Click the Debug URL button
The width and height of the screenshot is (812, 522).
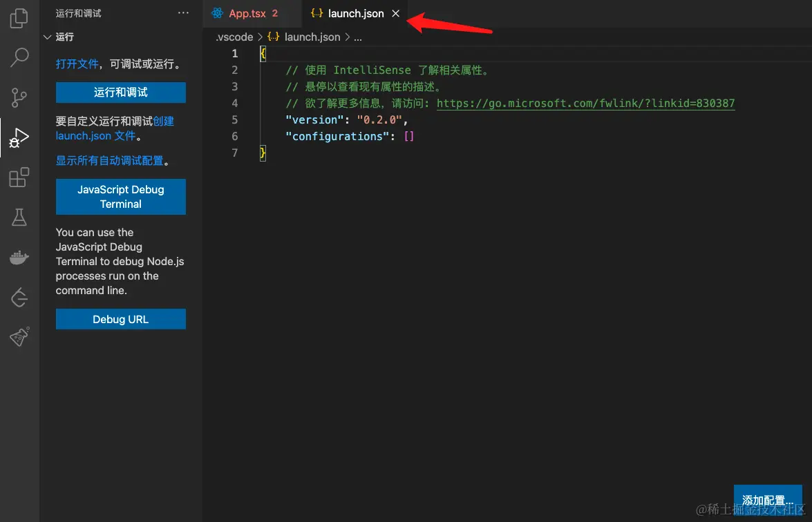tap(121, 319)
